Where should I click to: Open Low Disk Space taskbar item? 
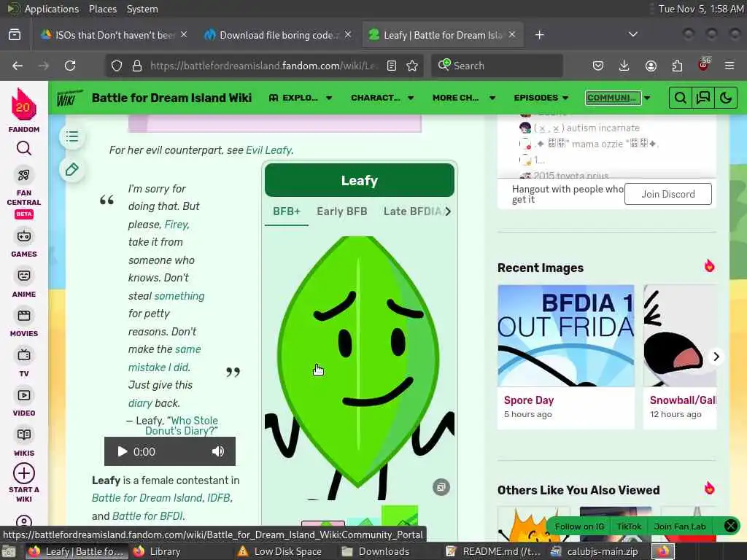[280, 551]
